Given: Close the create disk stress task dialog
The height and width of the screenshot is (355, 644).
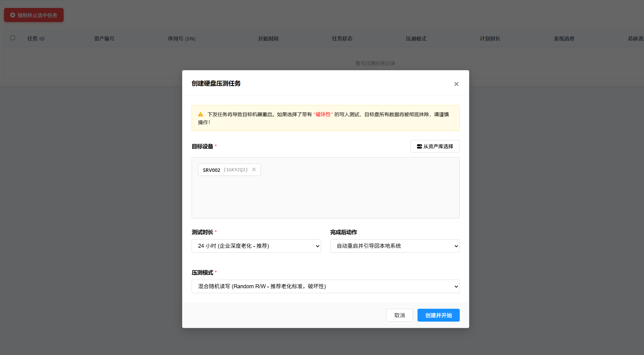Looking at the screenshot, I should pos(456,84).
